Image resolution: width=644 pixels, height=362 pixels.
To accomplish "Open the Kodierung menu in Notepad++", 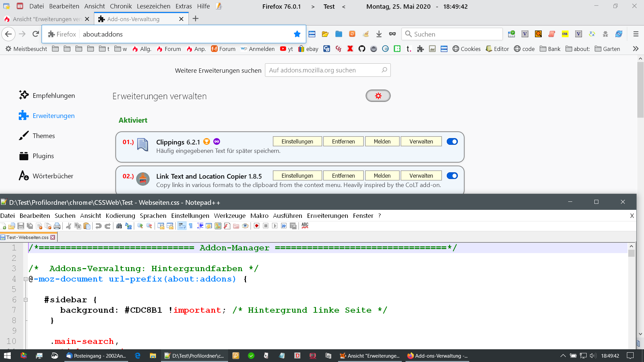I will pyautogui.click(x=120, y=216).
